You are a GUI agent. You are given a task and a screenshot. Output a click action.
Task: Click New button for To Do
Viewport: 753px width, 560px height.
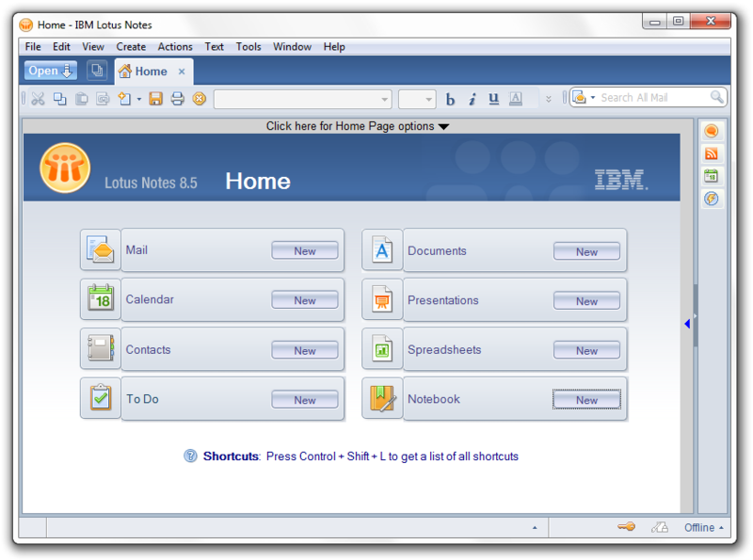click(304, 400)
